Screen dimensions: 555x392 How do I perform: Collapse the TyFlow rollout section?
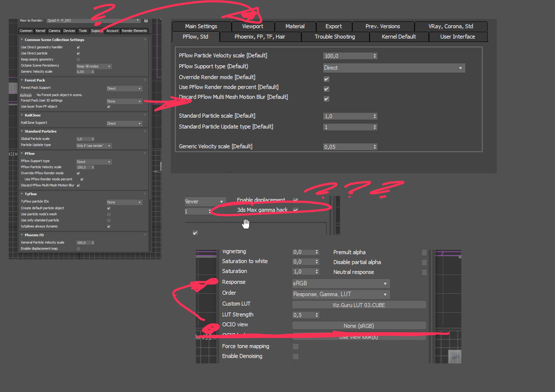point(22,194)
